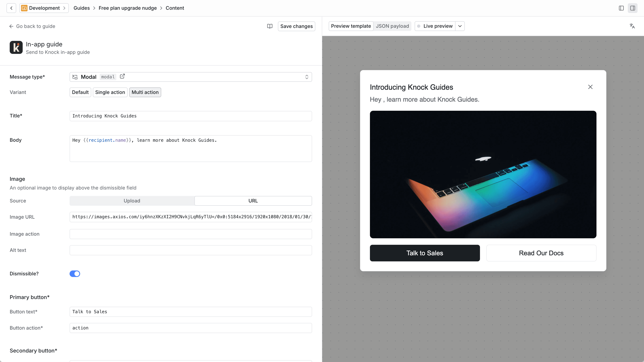Expand the Live preview chevron menu
Screen dimensions: 644x362
(460, 26)
